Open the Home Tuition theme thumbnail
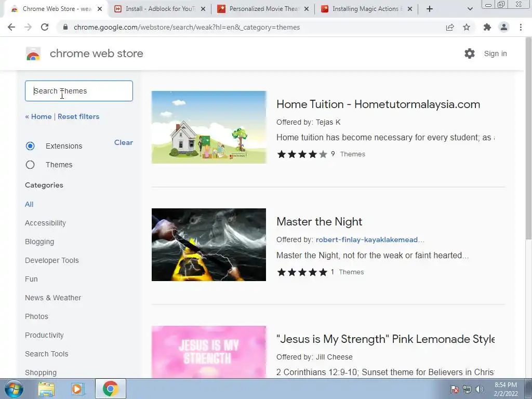The width and height of the screenshot is (532, 399). [209, 127]
